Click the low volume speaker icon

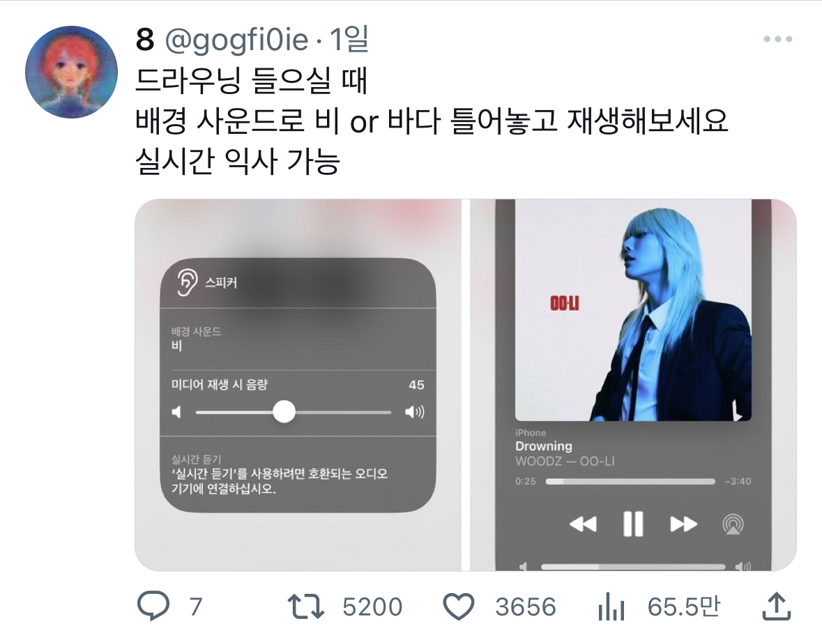pos(176,412)
